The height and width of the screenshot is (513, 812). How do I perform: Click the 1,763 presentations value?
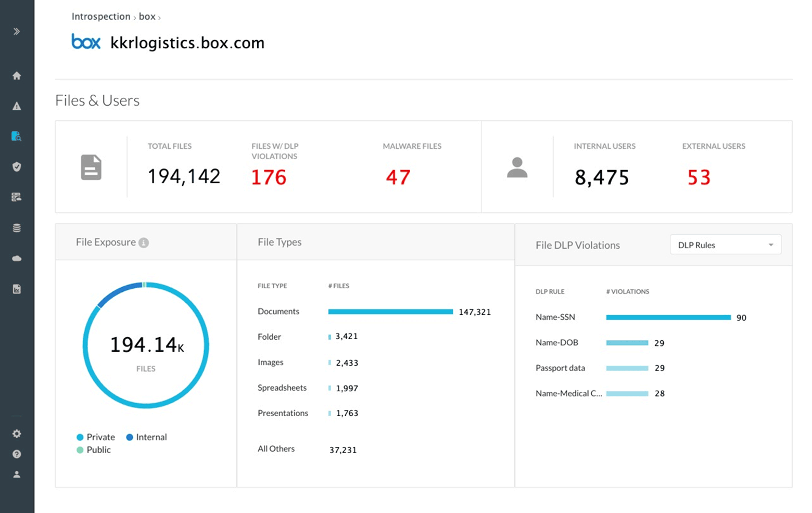pyautogui.click(x=347, y=413)
